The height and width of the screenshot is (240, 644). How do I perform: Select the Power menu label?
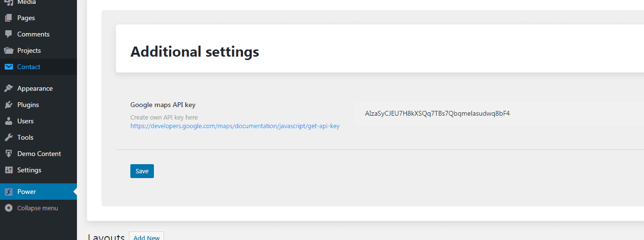pyautogui.click(x=26, y=192)
